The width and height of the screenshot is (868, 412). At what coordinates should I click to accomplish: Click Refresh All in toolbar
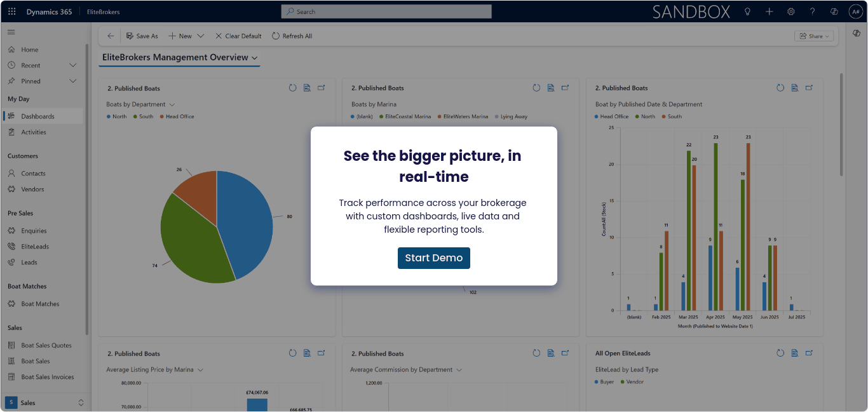pyautogui.click(x=292, y=36)
